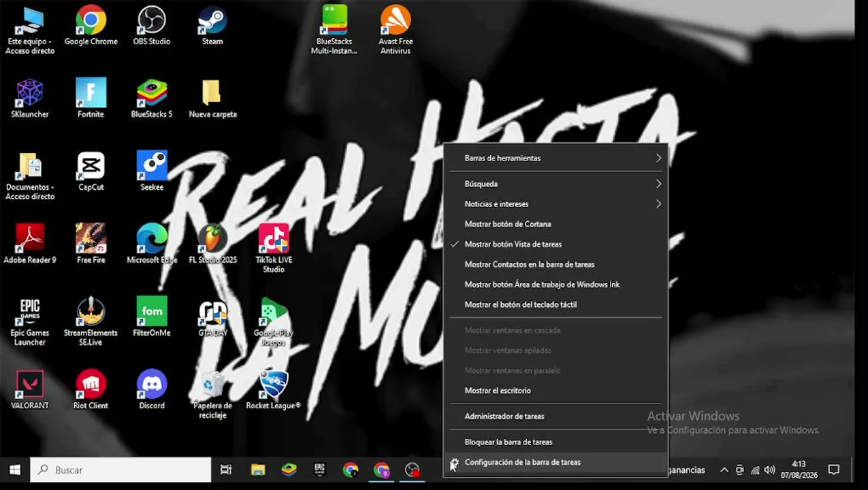Viewport: 868px width, 490px height.
Task: Expand Noticias e intereses submenu
Action: pos(556,204)
